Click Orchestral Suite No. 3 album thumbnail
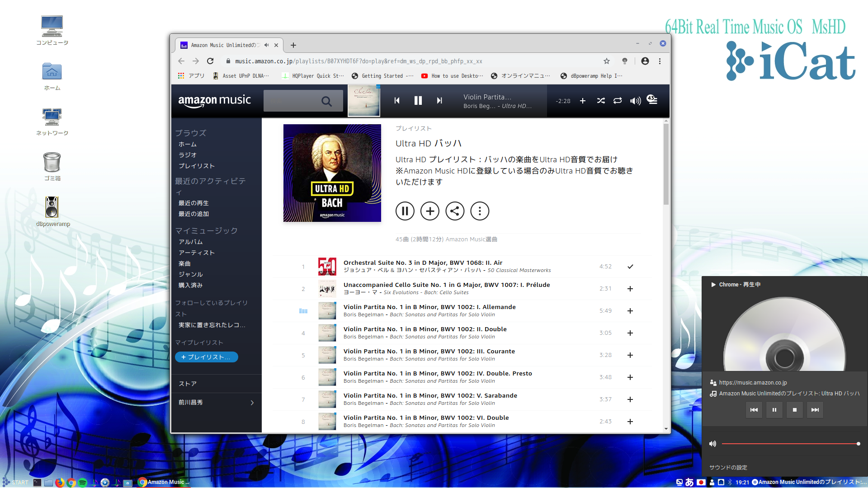 point(327,267)
